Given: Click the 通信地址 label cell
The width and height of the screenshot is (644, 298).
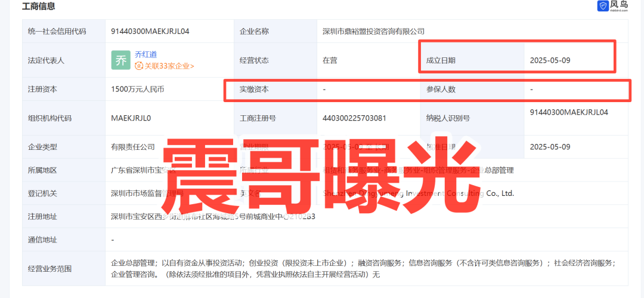Looking at the screenshot, I should tap(42, 239).
